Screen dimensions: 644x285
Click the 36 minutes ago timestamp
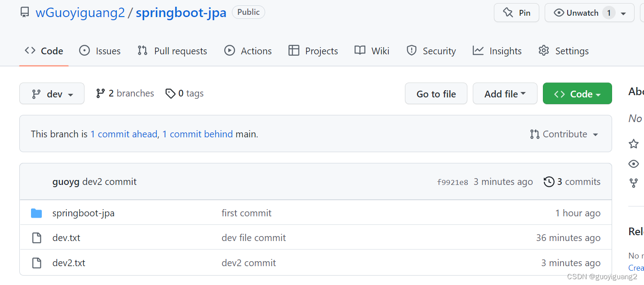click(x=568, y=238)
